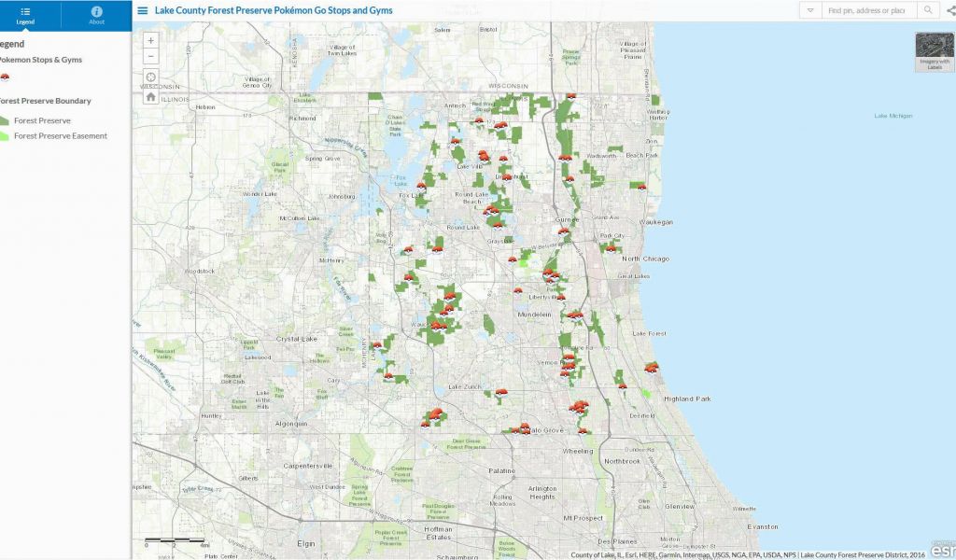This screenshot has width=956, height=560.
Task: Click the Forest Preserve Easement legend label
Action: [61, 136]
